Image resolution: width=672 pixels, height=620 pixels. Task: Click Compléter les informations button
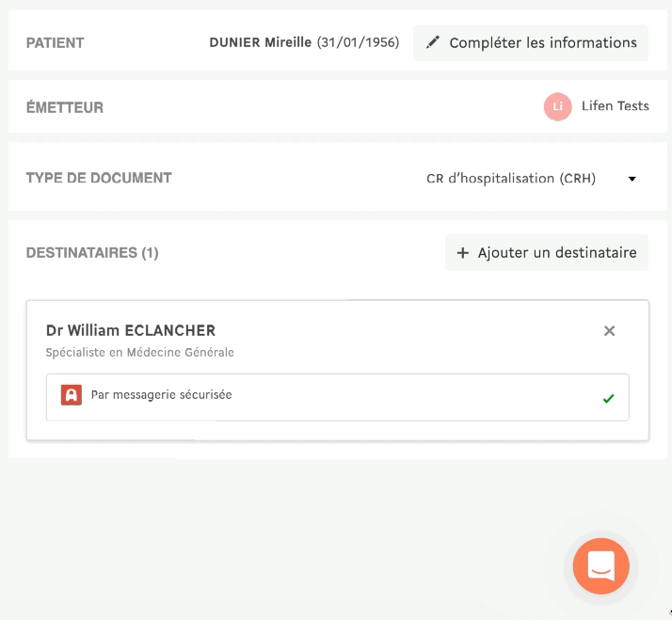[x=531, y=43]
